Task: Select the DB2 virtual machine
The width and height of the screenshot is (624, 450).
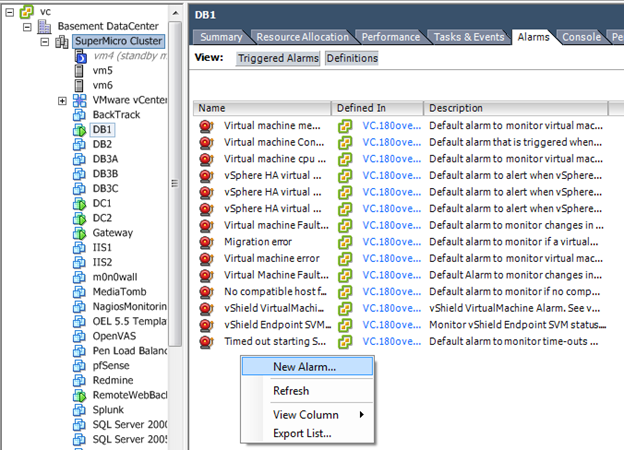Action: [x=102, y=144]
